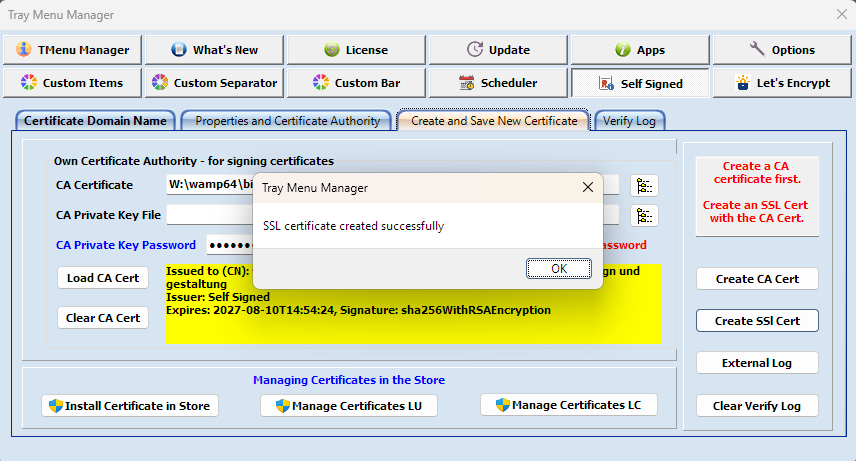Open the Apps section
This screenshot has width=856, height=461.
coord(640,50)
